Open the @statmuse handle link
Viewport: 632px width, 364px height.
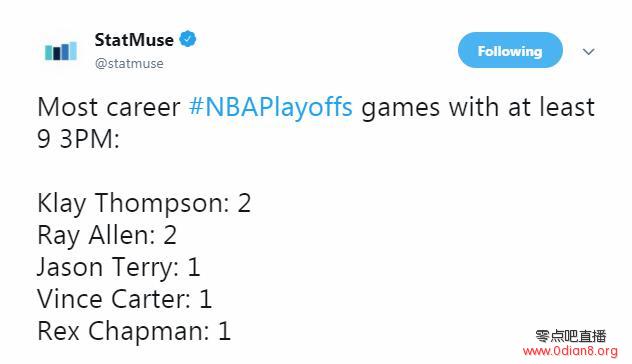129,63
